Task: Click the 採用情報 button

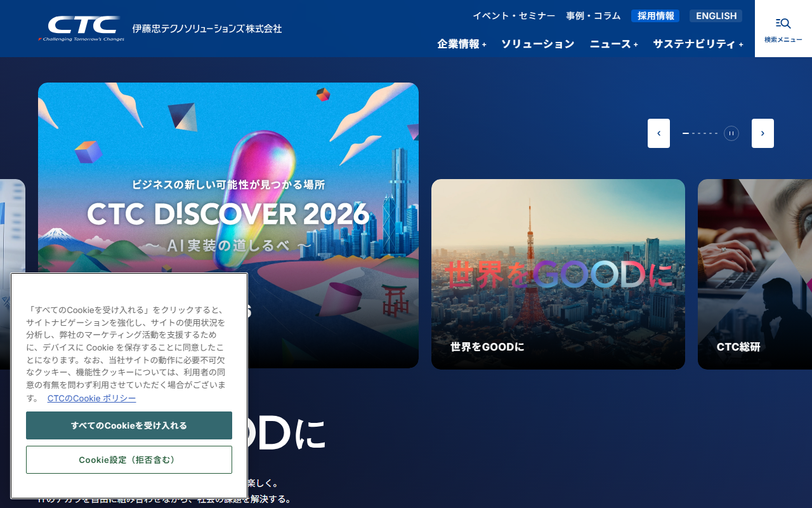Action: tap(655, 16)
